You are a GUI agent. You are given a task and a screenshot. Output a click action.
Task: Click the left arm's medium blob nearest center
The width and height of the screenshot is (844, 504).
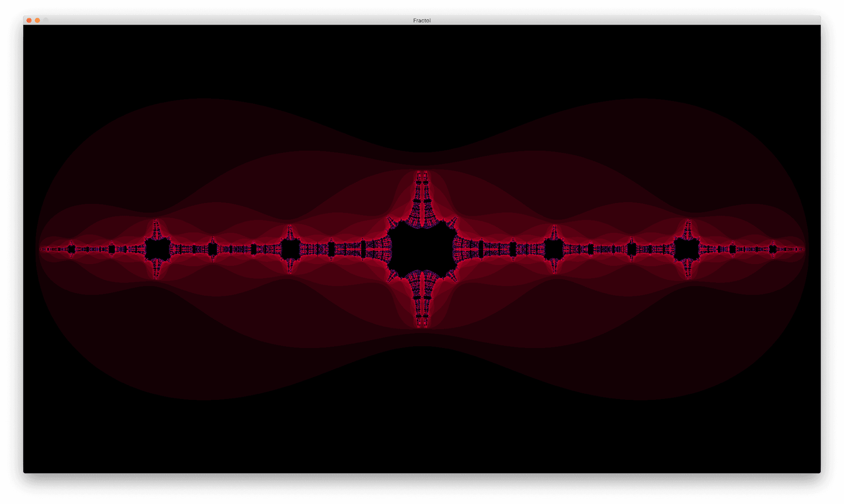pyautogui.click(x=290, y=249)
